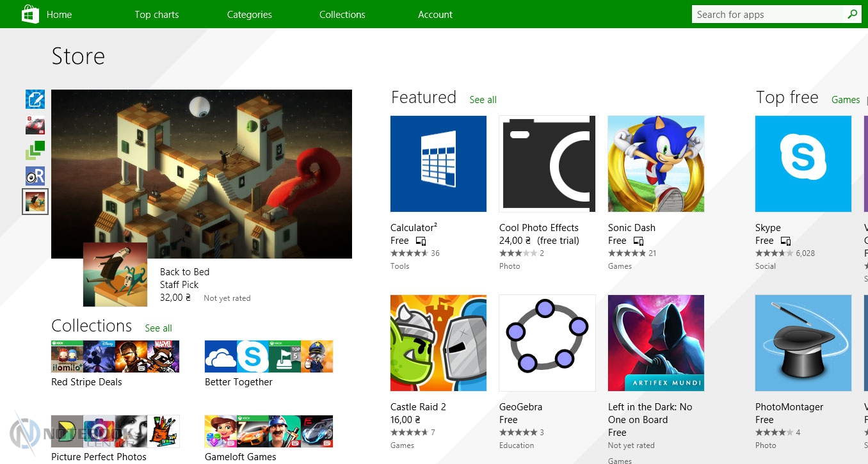The height and width of the screenshot is (464, 868).
Task: Click the Windows Store logo icon
Action: click(31, 14)
